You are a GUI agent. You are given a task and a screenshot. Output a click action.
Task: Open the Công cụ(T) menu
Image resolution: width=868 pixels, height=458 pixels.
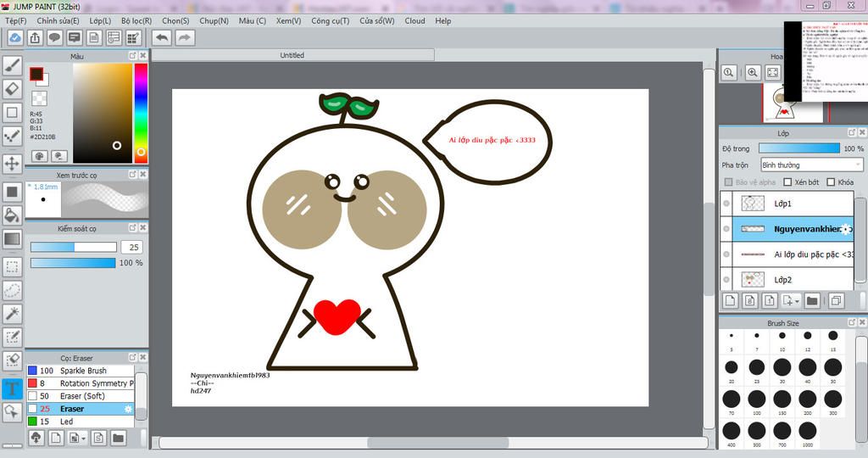[x=330, y=20]
